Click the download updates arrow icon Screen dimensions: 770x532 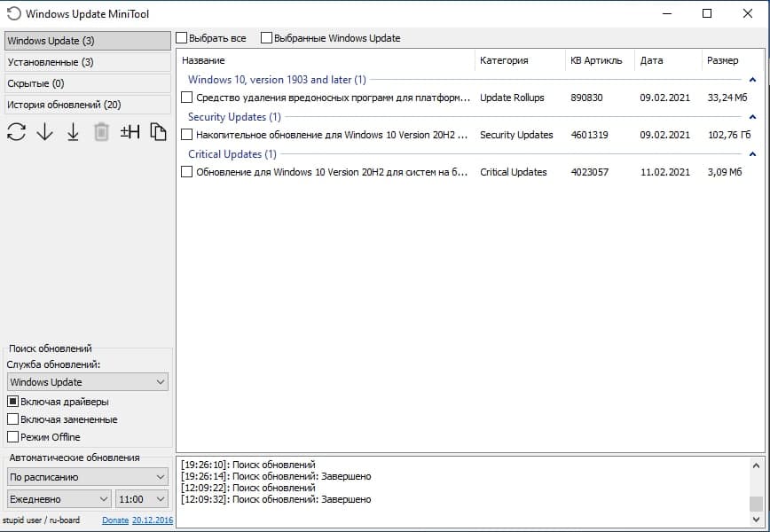[44, 132]
